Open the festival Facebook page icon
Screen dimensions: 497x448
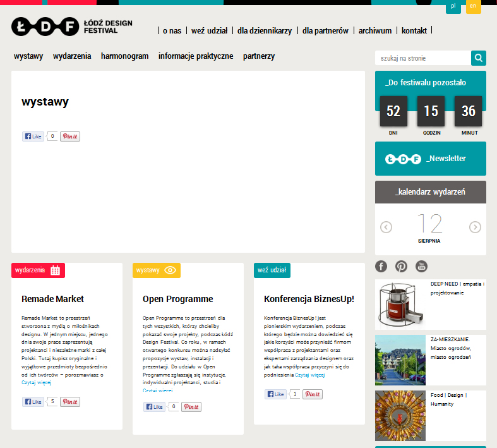[x=381, y=266]
